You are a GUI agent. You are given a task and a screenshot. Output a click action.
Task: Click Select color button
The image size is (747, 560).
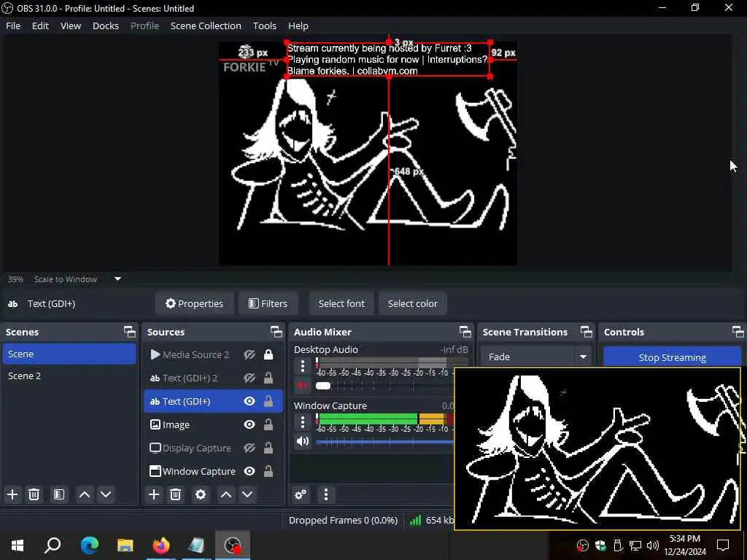[x=413, y=303]
